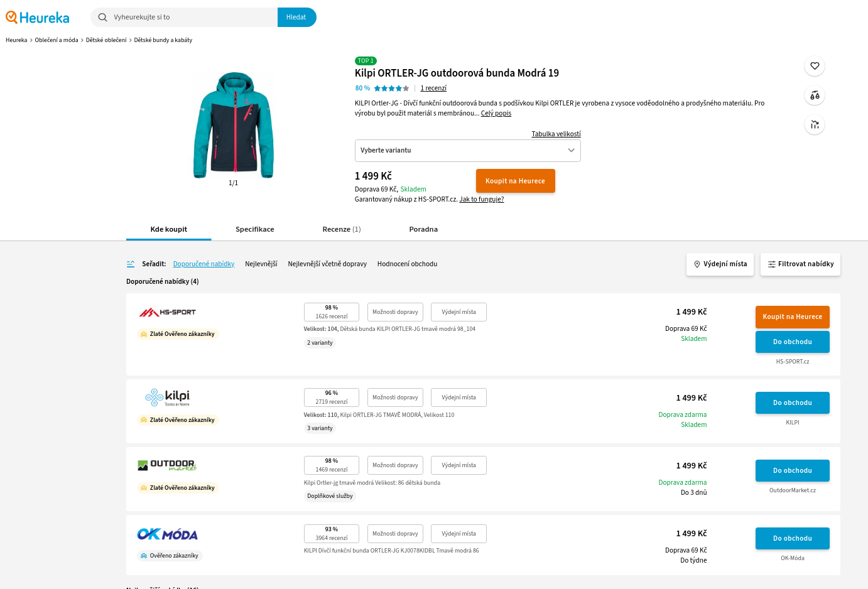Image resolution: width=868 pixels, height=589 pixels.
Task: Click the jacket product thumbnail
Action: [234, 126]
